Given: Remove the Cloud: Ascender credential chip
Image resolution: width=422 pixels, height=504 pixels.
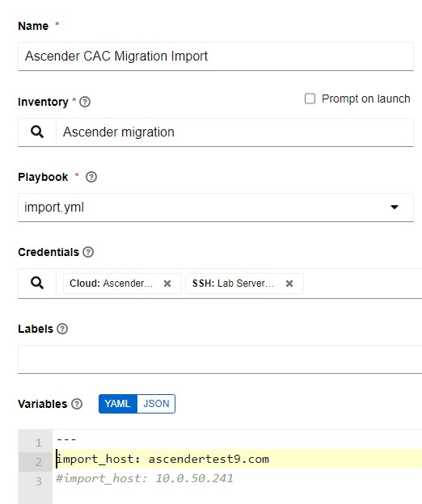Looking at the screenshot, I should [x=167, y=283].
